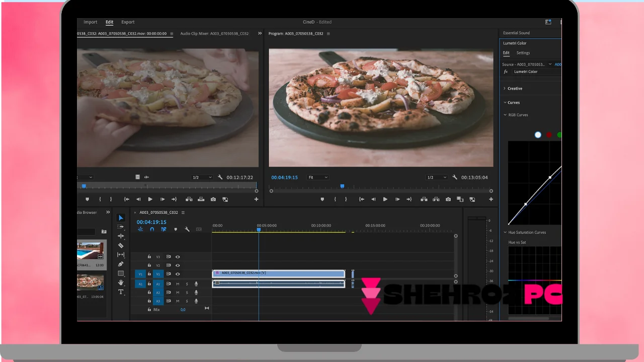Screen dimensions: 644x362
Task: Click timeline display settings wrench
Action: click(x=187, y=229)
